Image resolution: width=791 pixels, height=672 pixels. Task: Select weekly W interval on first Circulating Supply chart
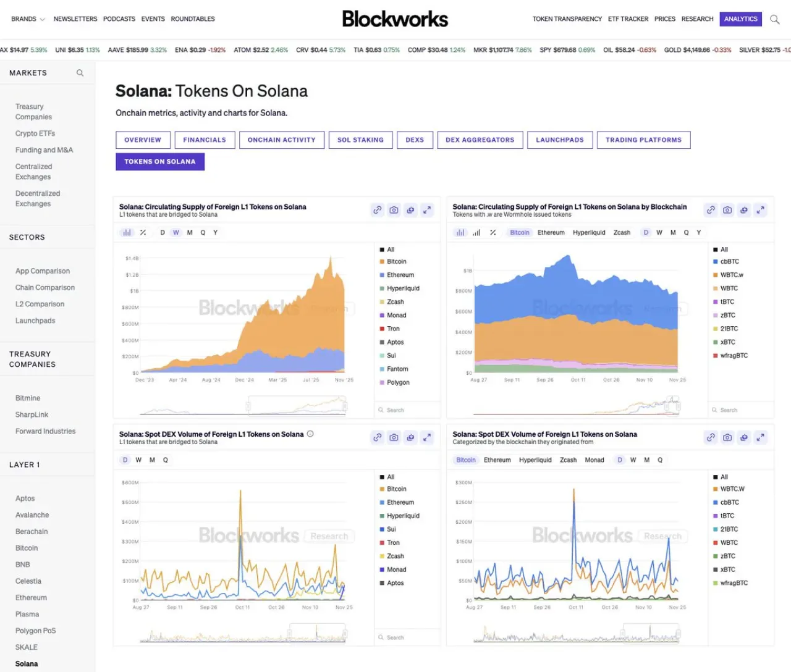point(176,233)
